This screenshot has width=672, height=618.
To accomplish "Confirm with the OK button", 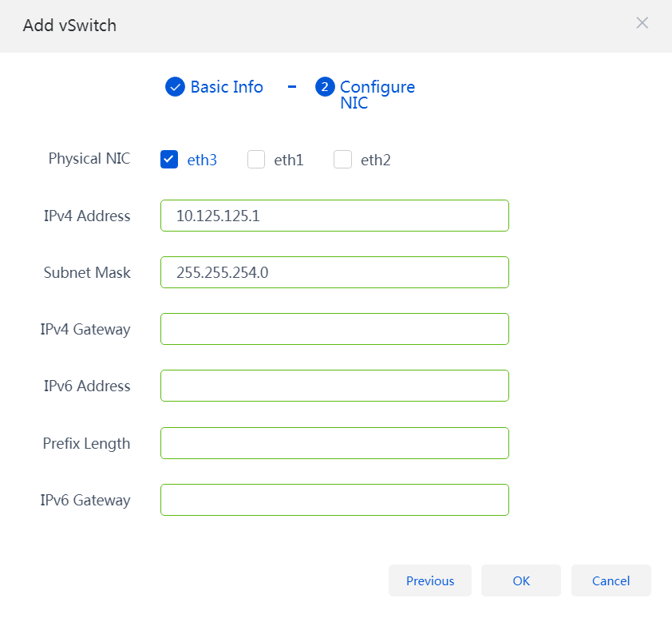I will tap(521, 580).
